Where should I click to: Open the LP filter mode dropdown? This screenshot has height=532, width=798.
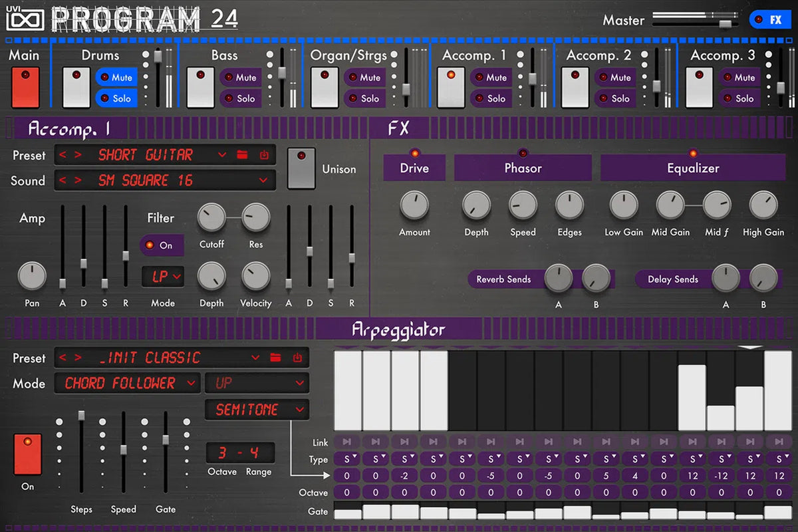[163, 276]
